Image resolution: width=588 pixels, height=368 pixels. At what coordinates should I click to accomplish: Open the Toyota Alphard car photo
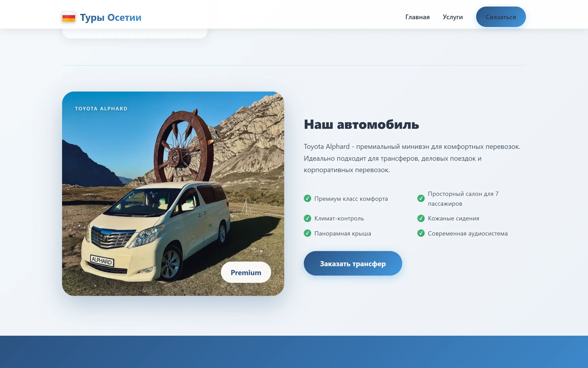pyautogui.click(x=173, y=193)
